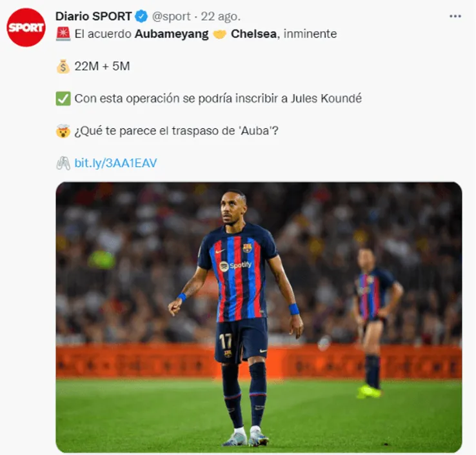
Task: Open the bit.ly/3AA1EAV link
Action: click(115, 163)
